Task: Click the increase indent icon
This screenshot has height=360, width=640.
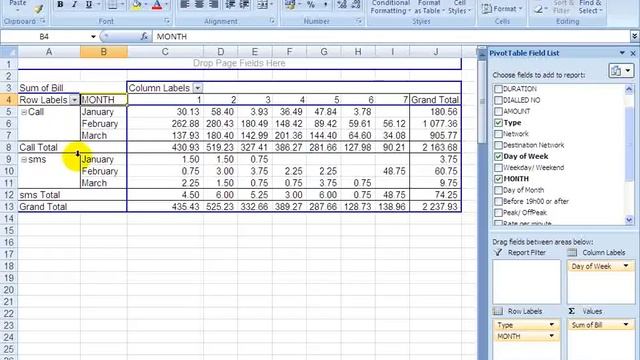Action: click(x=244, y=4)
